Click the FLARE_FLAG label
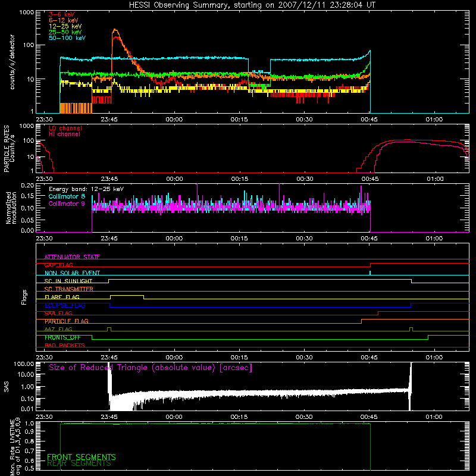 pos(62,297)
